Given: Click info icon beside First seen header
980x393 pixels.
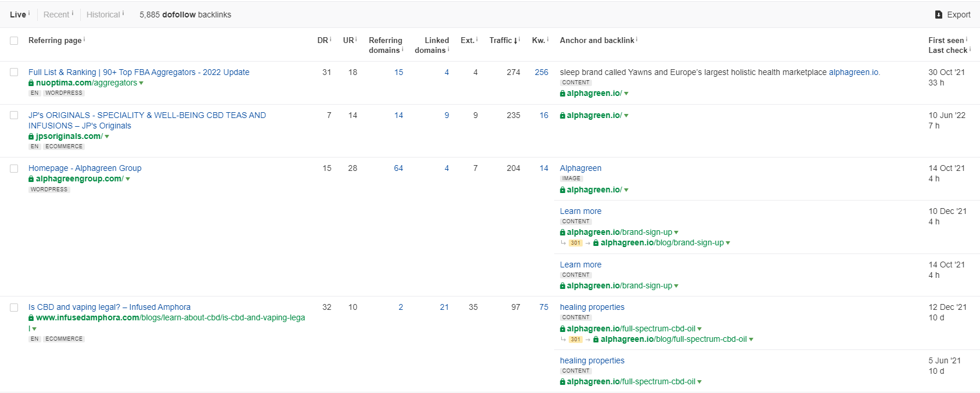Looking at the screenshot, I should coord(967,39).
